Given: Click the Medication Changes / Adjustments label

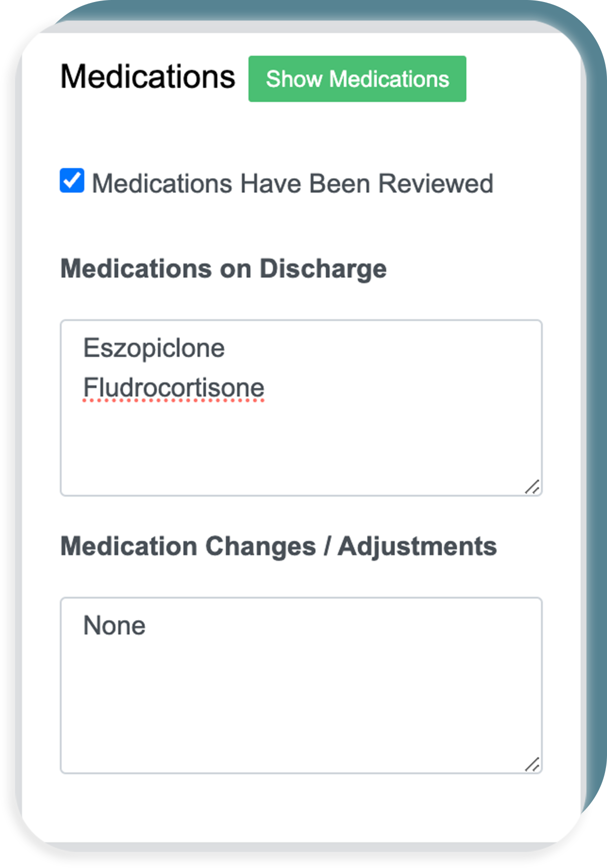Looking at the screenshot, I should tap(278, 546).
